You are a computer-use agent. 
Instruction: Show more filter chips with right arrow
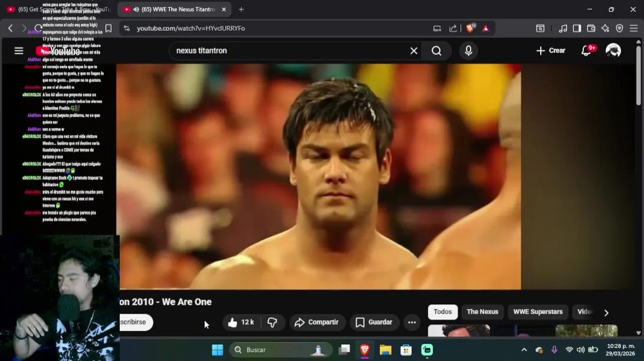tap(606, 312)
